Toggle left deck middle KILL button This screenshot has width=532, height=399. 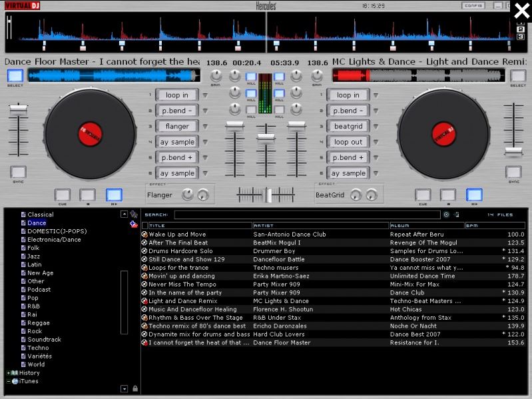(x=251, y=93)
